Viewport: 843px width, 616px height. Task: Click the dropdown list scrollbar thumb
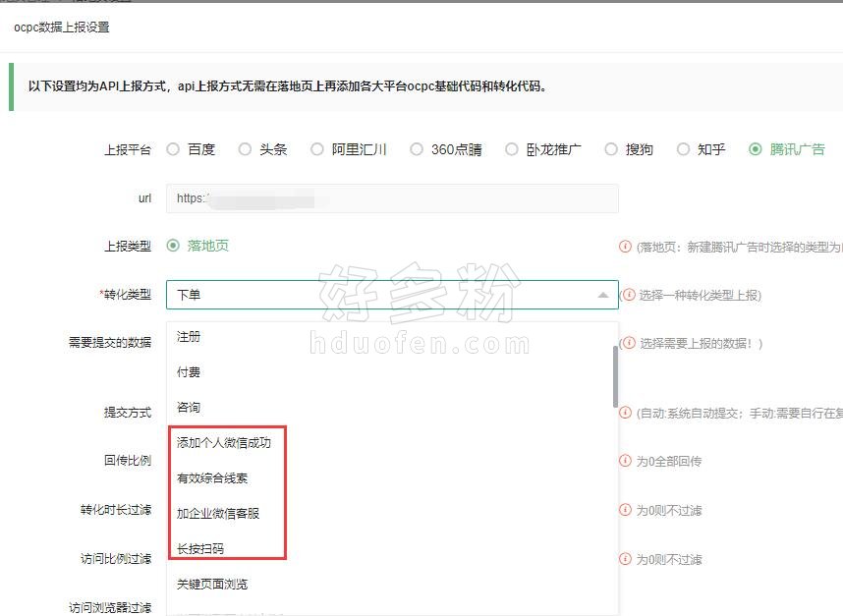(615, 377)
